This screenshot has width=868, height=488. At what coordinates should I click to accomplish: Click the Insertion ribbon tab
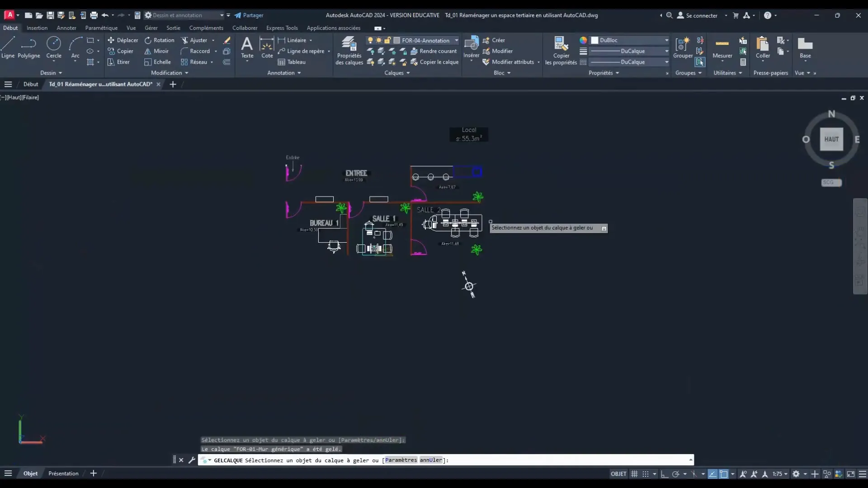point(37,28)
